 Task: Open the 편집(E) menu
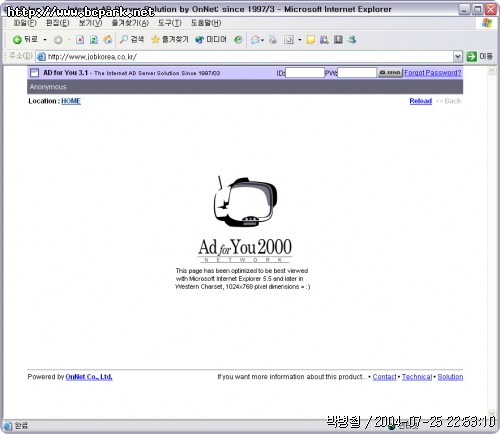tap(57, 23)
